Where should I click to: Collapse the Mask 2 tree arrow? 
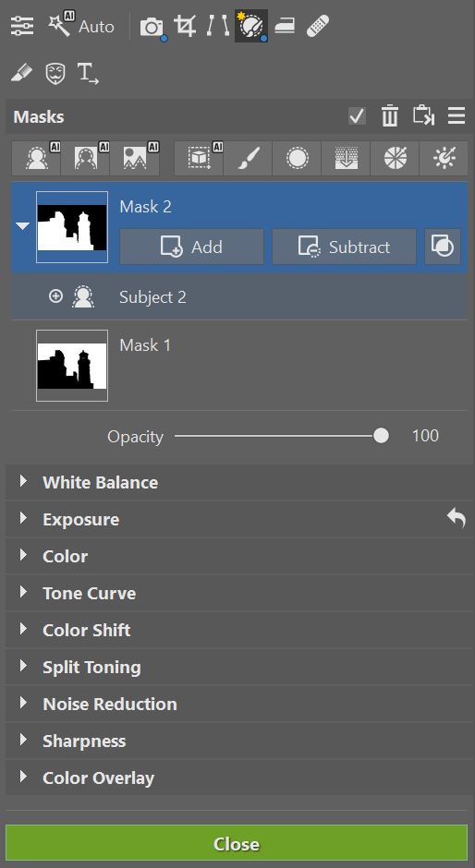tap(23, 226)
